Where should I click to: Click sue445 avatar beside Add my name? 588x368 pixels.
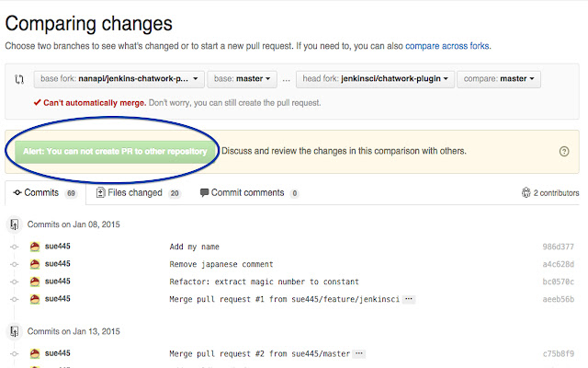click(x=35, y=247)
